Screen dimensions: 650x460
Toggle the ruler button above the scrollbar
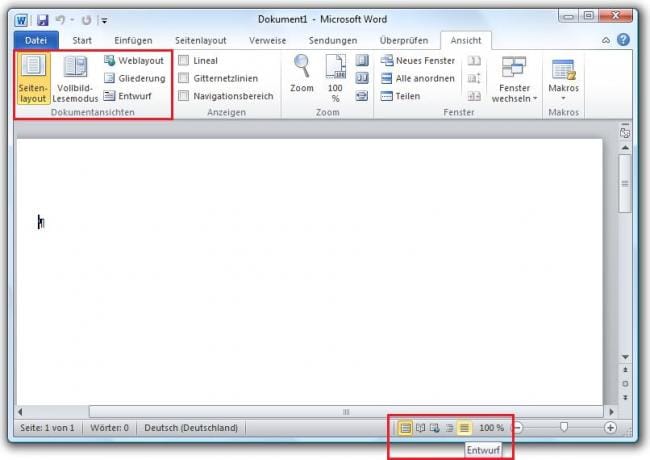tap(625, 131)
